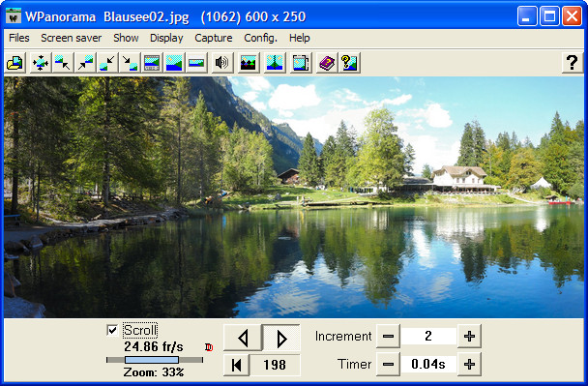Click the dark mountains picture toolbar icon
Image resolution: width=588 pixels, height=386 pixels.
[249, 62]
